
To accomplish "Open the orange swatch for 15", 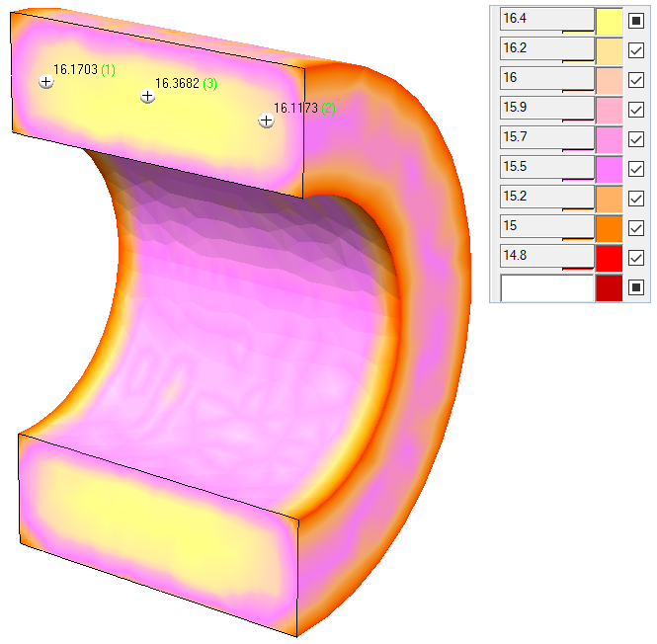I will [x=610, y=228].
